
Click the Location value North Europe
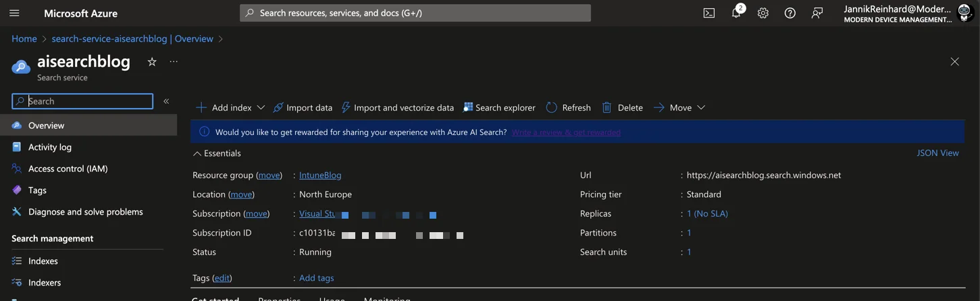coord(326,194)
